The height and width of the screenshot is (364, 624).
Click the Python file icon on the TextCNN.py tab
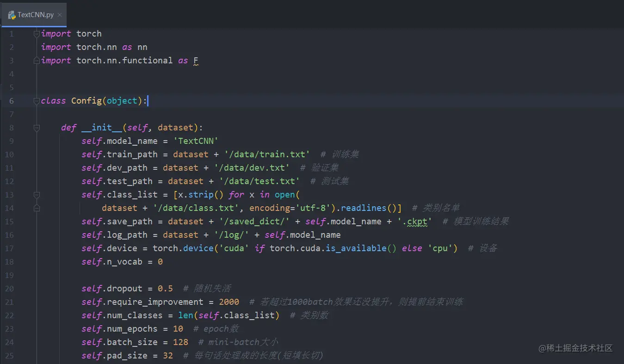(x=12, y=15)
